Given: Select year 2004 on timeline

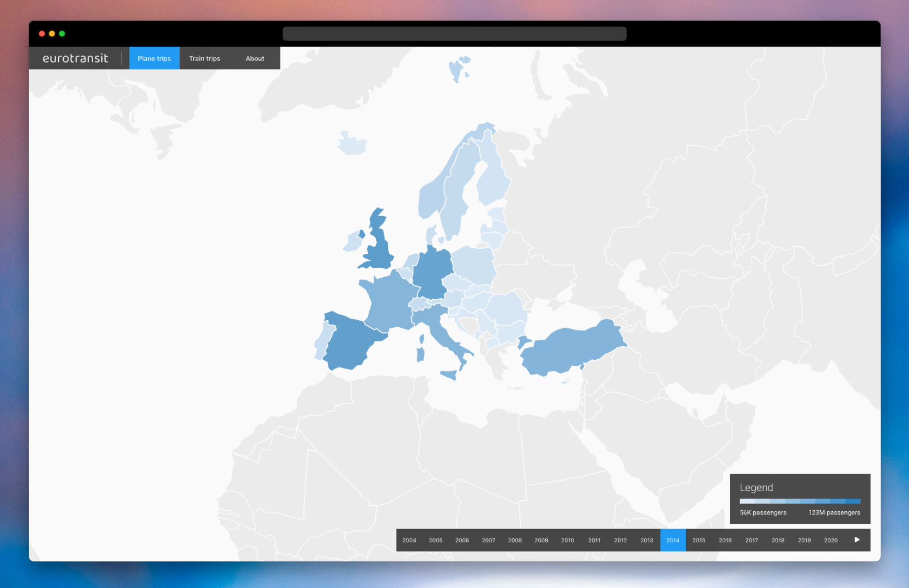Looking at the screenshot, I should 409,540.
